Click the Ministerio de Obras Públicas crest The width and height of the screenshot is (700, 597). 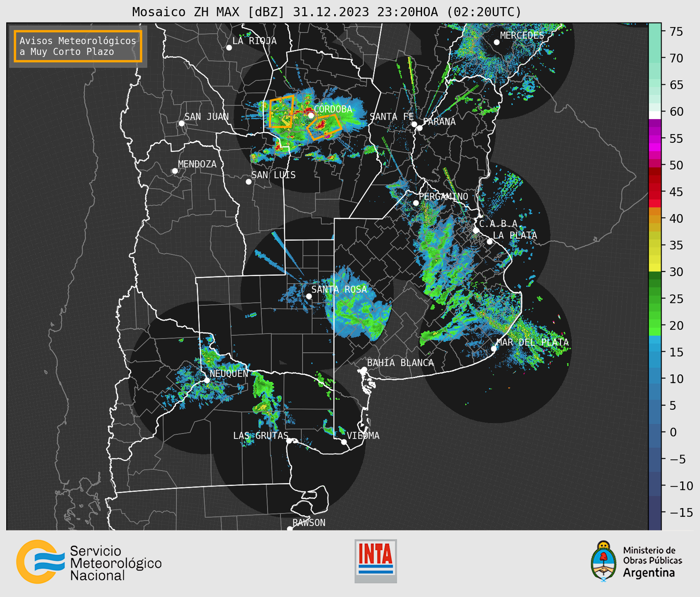604,561
